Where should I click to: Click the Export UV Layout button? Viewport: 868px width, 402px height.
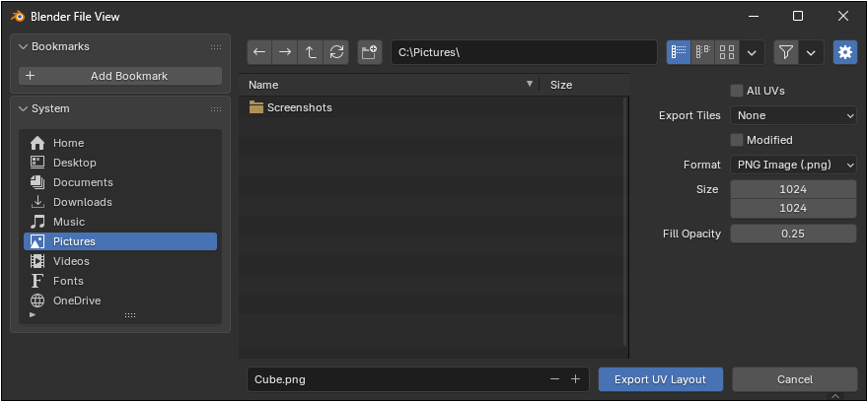(x=660, y=379)
